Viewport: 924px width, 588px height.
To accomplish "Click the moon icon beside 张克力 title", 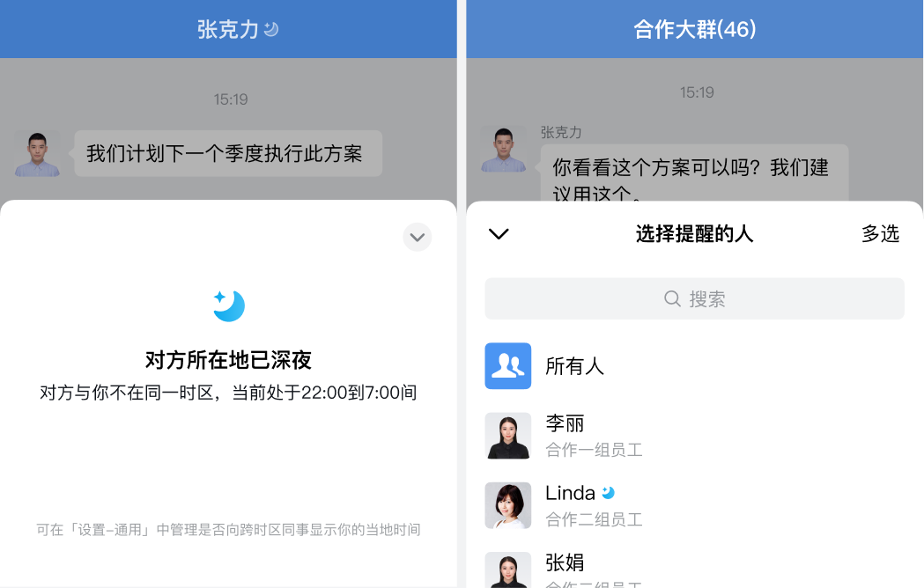I will click(x=271, y=29).
